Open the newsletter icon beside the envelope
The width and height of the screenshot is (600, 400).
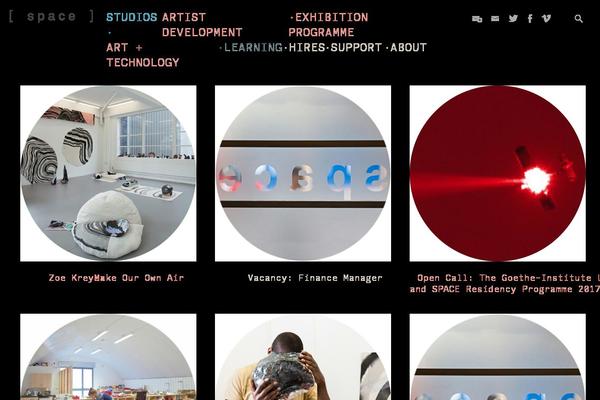pyautogui.click(x=477, y=19)
